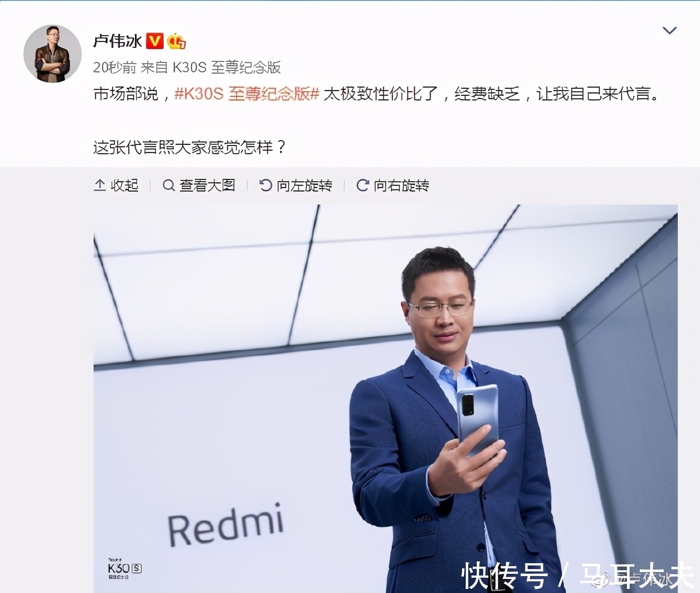
Task: Click the K30S logo in photo corner
Action: click(x=124, y=568)
